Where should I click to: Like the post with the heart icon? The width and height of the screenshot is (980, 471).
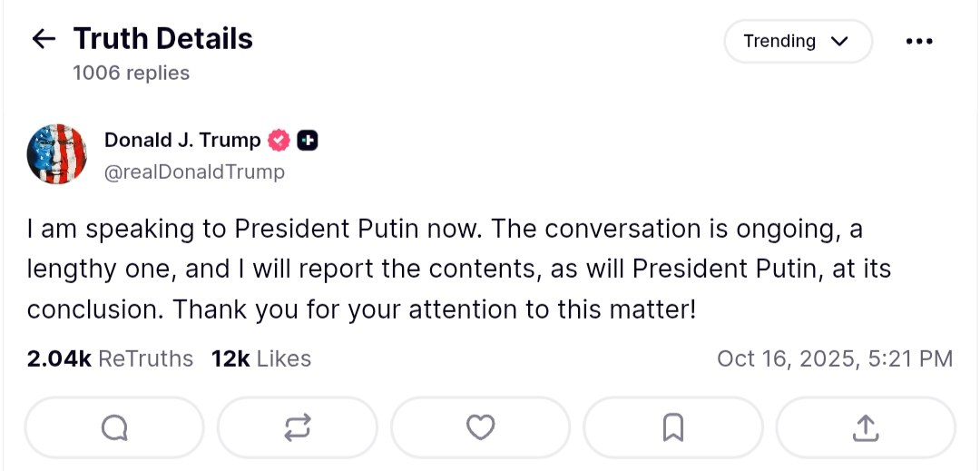(x=480, y=427)
